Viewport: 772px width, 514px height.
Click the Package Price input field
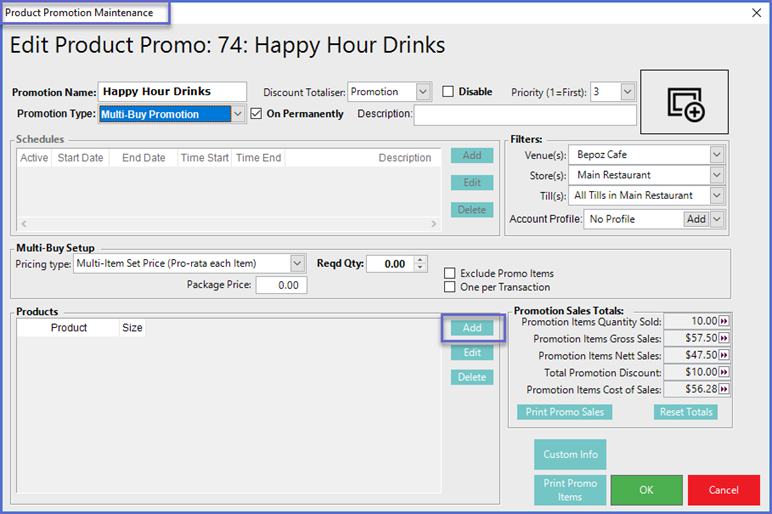click(281, 285)
